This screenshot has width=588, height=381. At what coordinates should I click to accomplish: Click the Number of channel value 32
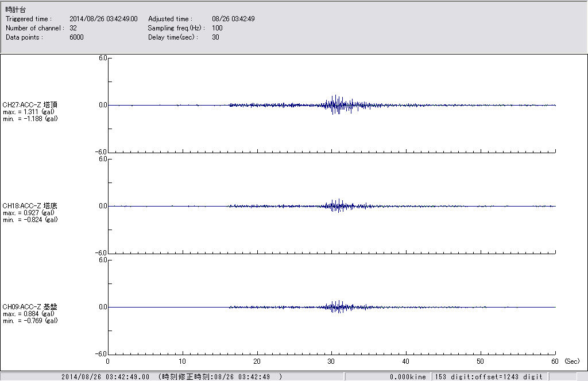click(73, 28)
